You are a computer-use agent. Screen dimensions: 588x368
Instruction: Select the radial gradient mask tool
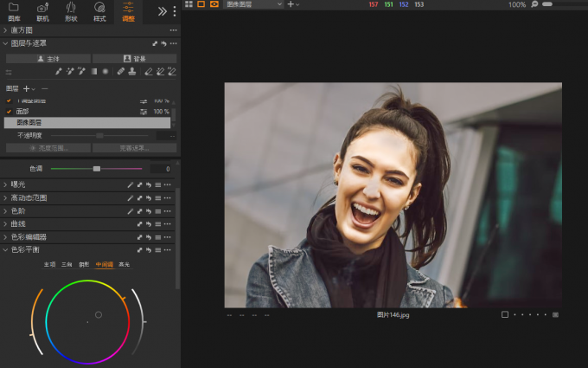[x=105, y=71]
